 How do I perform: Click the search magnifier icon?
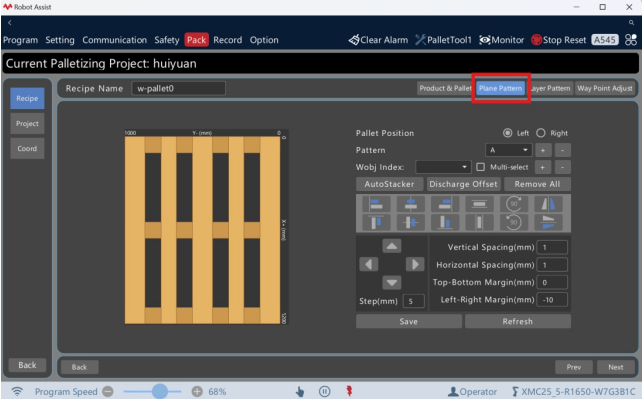pyautogui.click(x=631, y=23)
